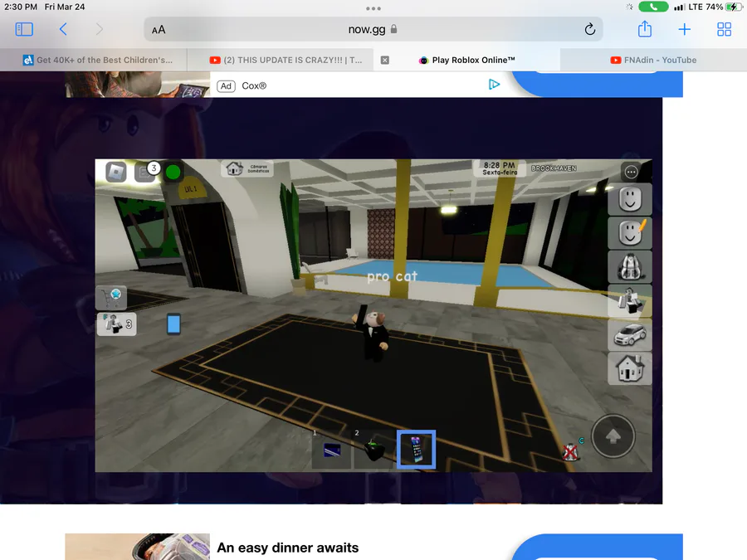Show the Safari sidebar
The height and width of the screenshot is (560, 747).
24,30
